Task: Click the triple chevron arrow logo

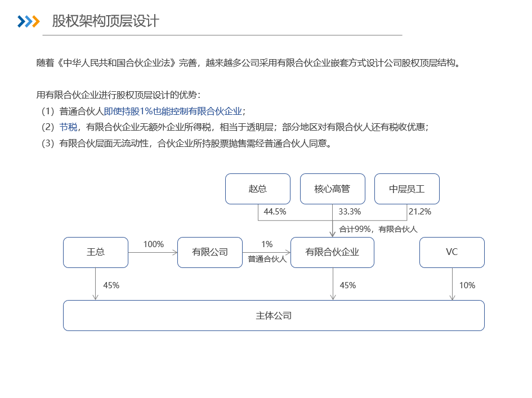Action: [29, 21]
